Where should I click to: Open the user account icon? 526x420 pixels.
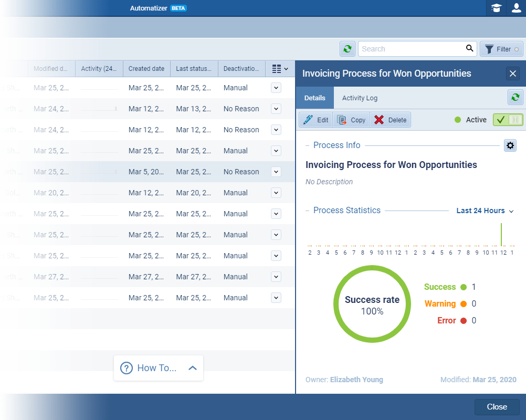[516, 8]
